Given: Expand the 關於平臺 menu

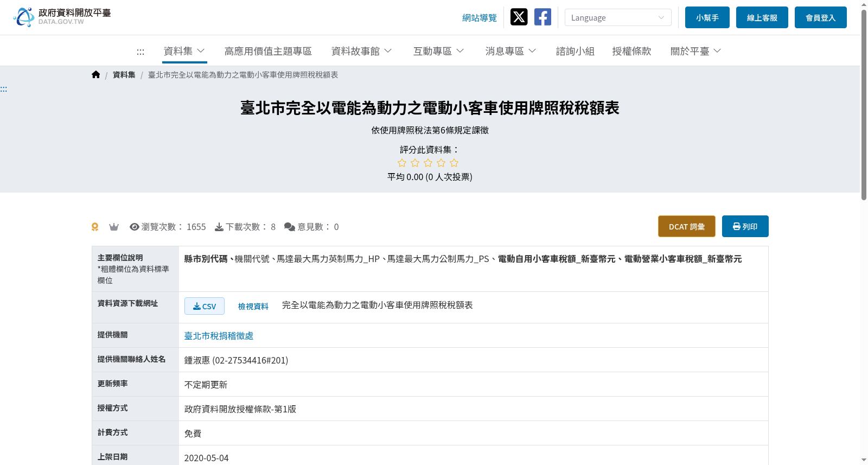Looking at the screenshot, I should (x=696, y=51).
